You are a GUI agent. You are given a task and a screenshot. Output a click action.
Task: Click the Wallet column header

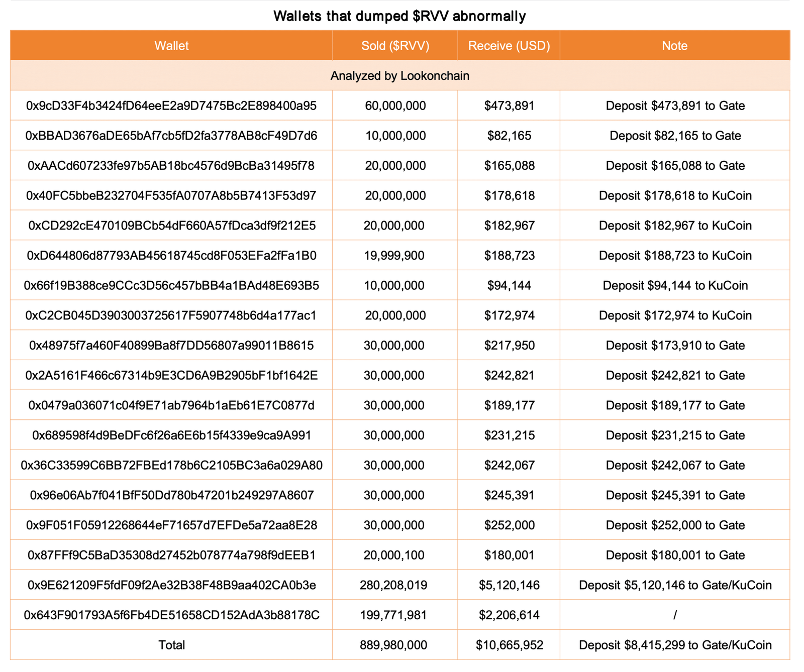[171, 46]
